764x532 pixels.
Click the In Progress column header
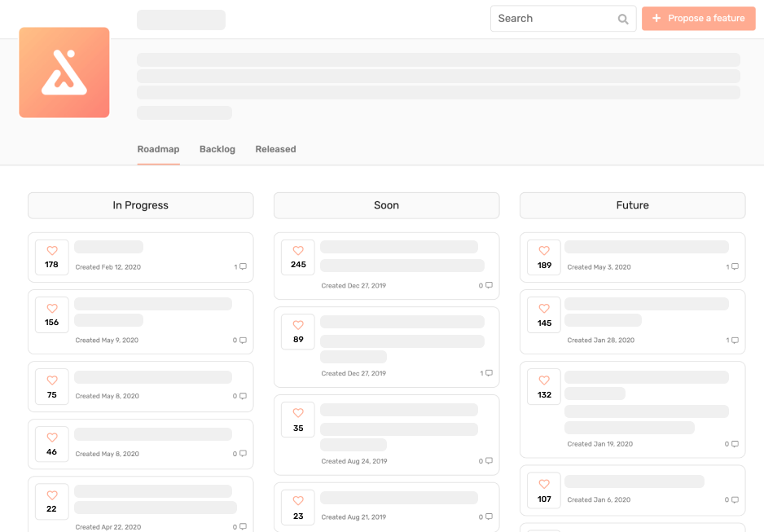[141, 205]
